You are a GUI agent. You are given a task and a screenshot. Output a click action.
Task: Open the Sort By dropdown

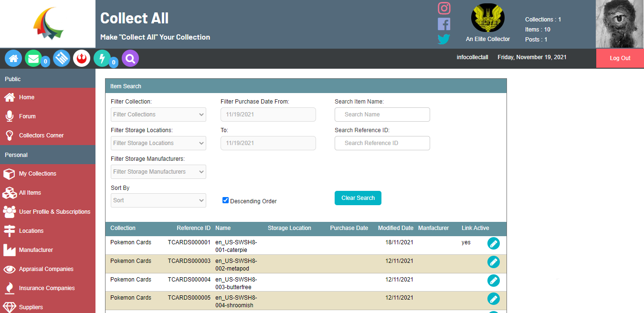(158, 200)
